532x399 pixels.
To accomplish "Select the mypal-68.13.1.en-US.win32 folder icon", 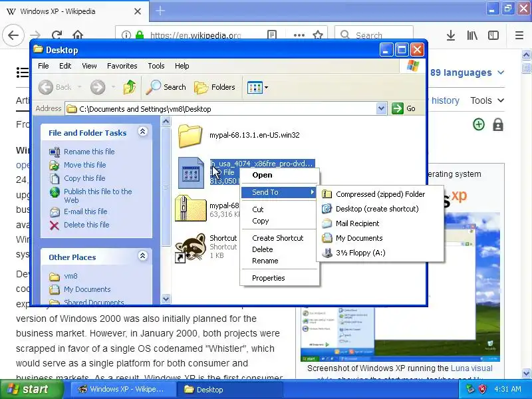I will [x=190, y=136].
